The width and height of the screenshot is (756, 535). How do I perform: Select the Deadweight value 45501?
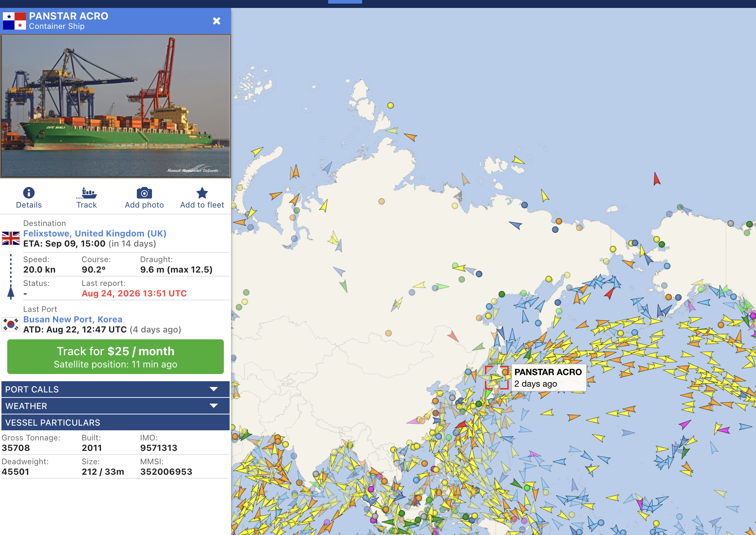coord(16,472)
